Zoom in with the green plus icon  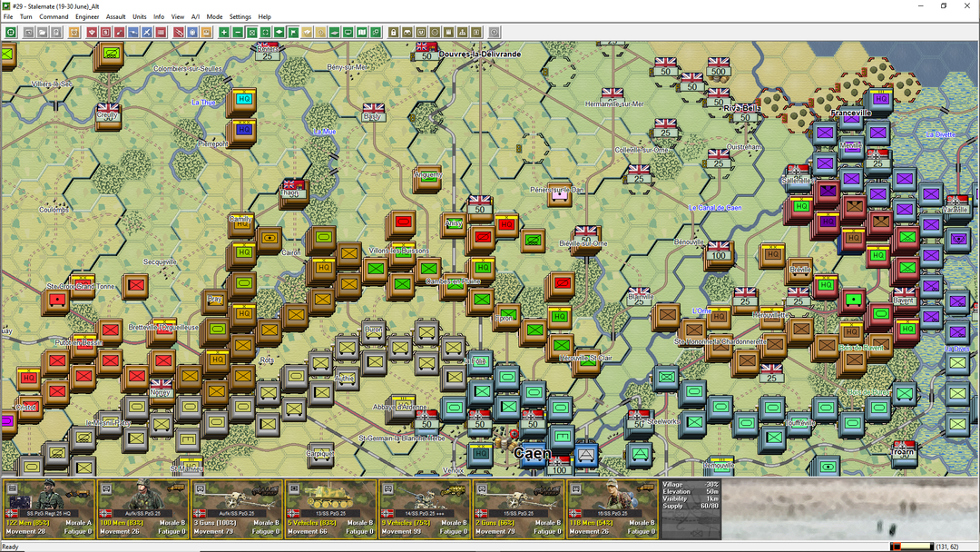pos(224,32)
